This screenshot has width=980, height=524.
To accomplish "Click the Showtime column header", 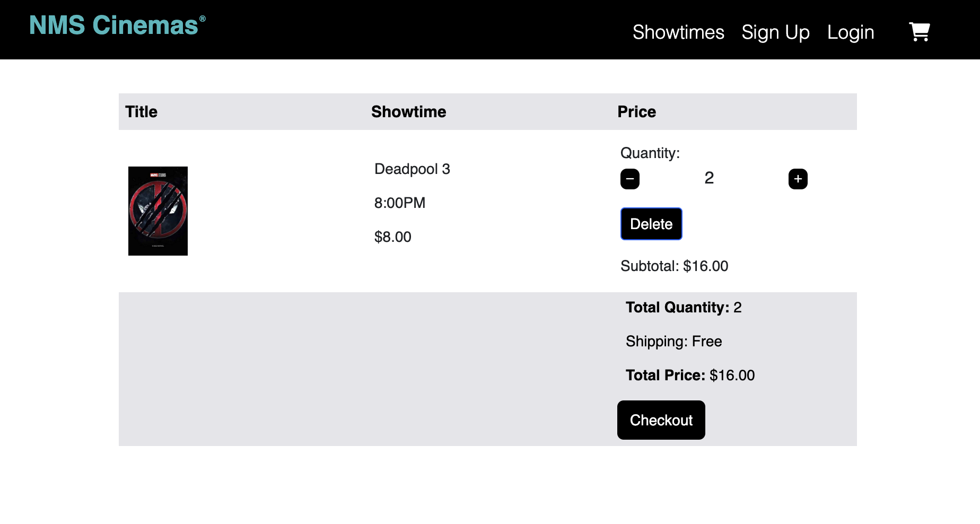I will [409, 111].
